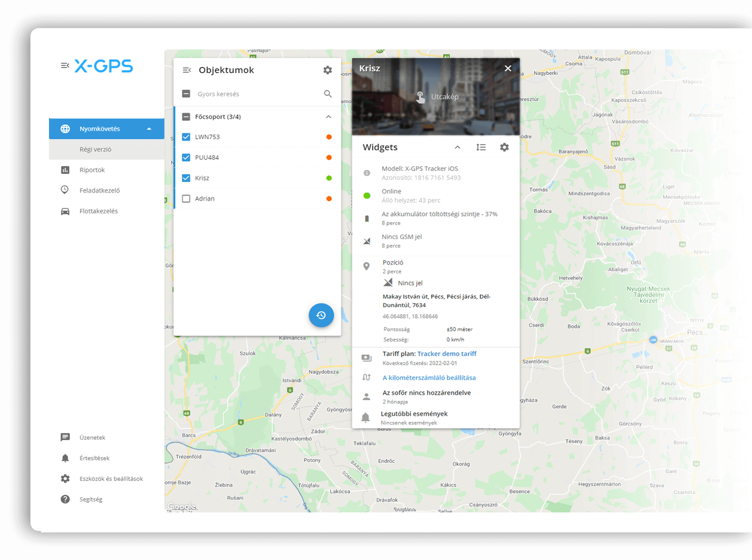Open Flottakezelés in the sidebar
The height and width of the screenshot is (560, 752).
98,211
